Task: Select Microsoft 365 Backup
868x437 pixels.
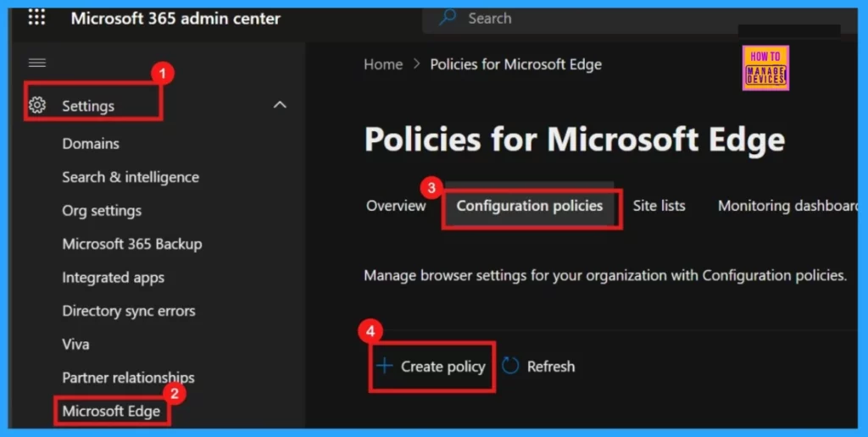Action: (x=131, y=244)
